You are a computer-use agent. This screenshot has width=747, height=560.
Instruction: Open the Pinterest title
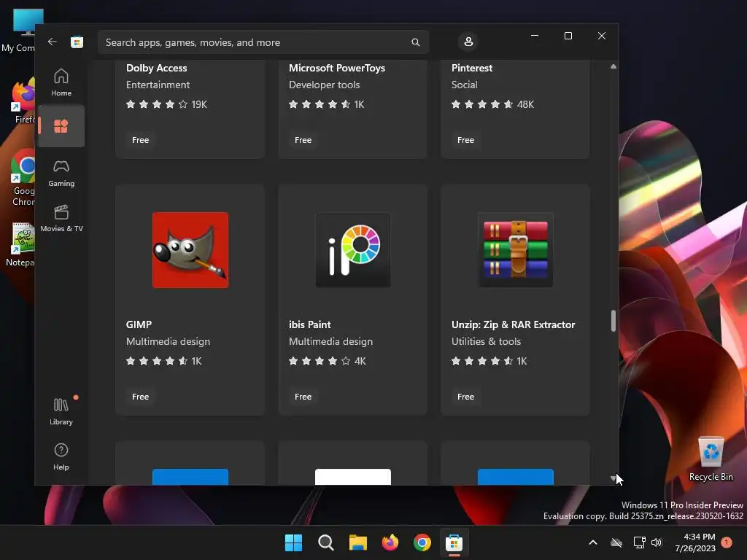pos(472,68)
